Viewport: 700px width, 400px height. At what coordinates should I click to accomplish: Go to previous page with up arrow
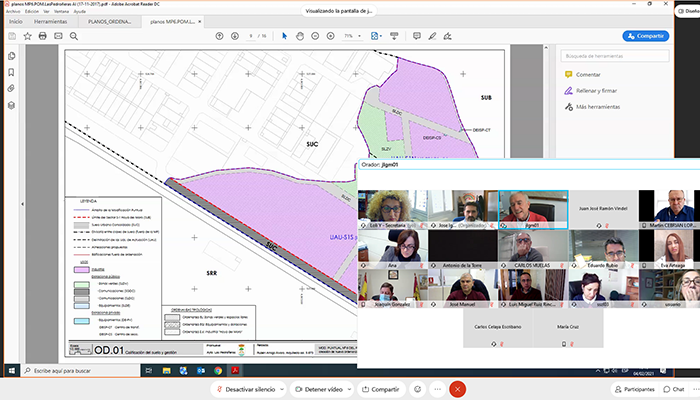(219, 36)
